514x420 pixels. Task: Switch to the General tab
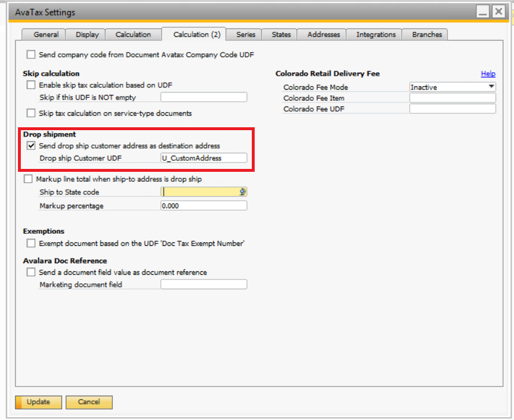43,34
